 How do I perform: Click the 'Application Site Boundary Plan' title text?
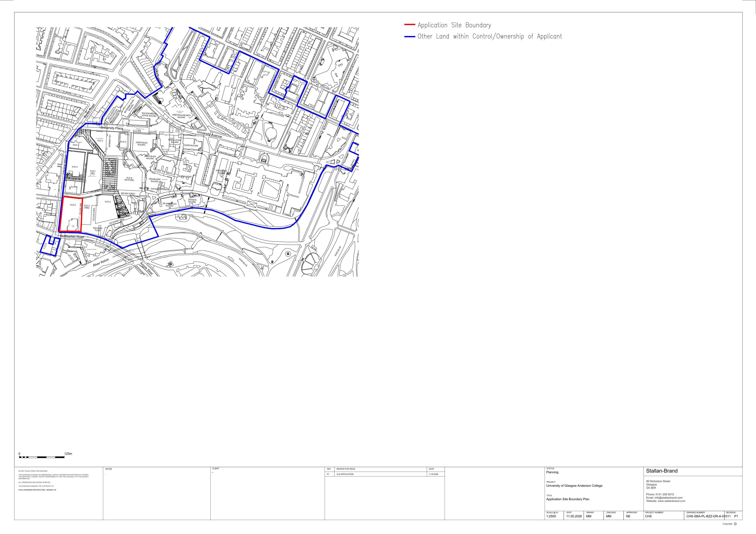[x=568, y=499]
